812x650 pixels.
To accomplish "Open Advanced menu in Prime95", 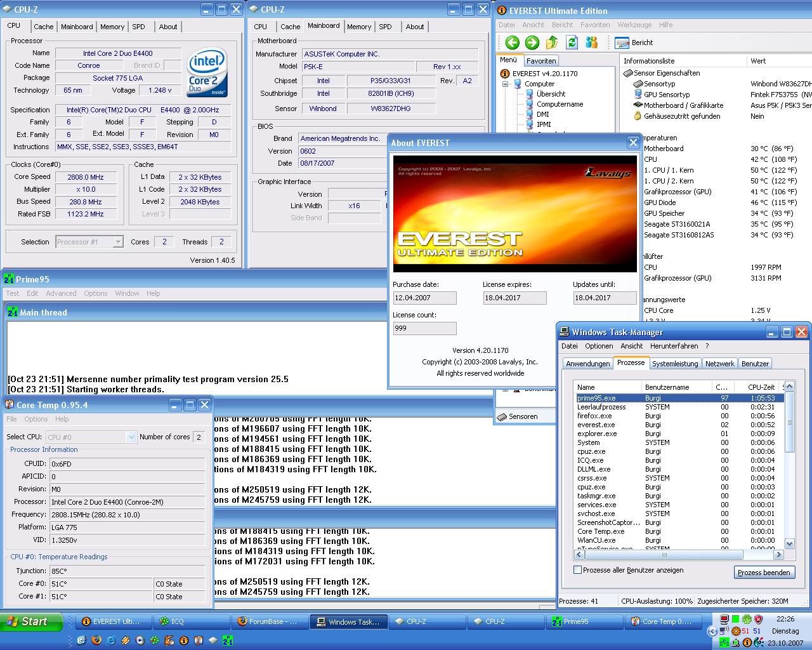I will click(x=61, y=293).
